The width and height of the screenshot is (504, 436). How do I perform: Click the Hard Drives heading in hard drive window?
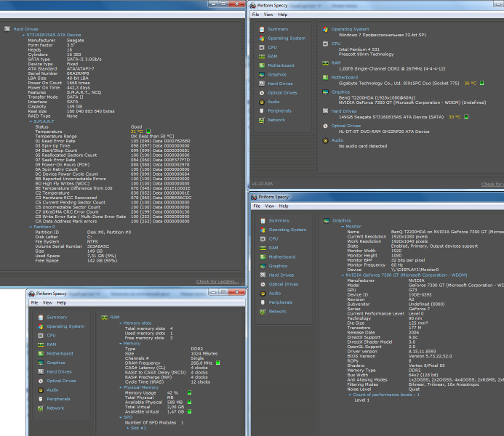[x=25, y=29]
